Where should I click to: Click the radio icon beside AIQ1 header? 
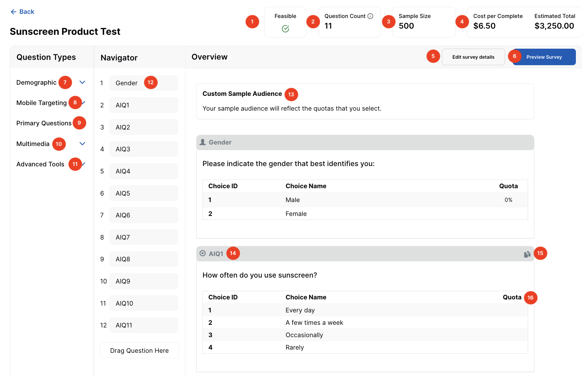(202, 253)
